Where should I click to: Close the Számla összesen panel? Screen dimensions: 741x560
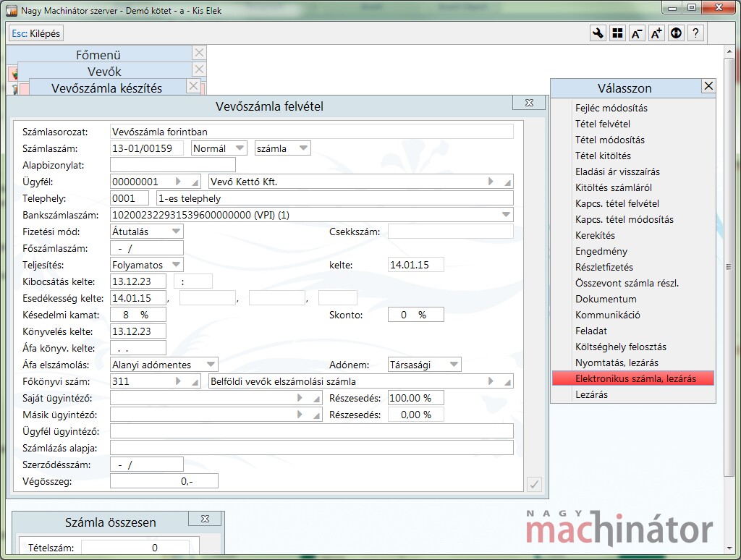click(x=205, y=519)
